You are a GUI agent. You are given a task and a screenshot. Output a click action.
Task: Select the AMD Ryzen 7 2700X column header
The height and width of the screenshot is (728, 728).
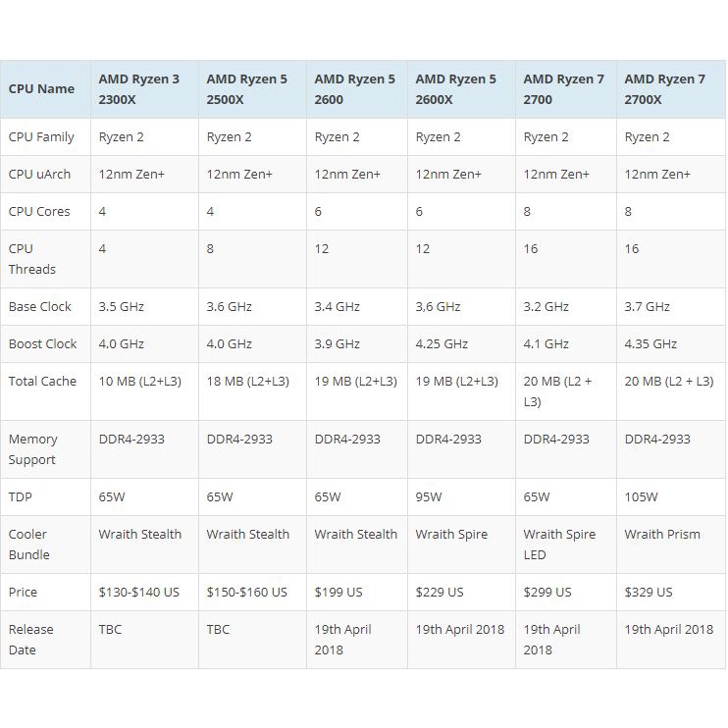point(664,89)
